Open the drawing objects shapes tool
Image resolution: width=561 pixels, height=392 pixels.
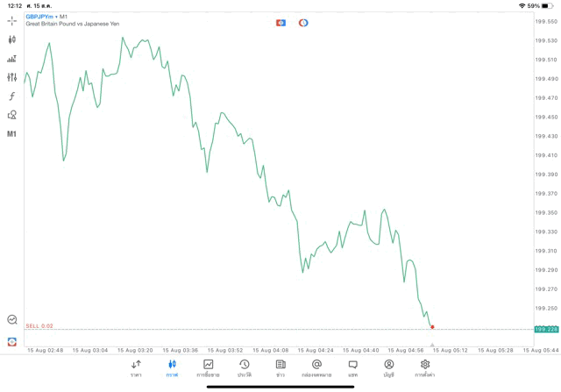point(12,115)
